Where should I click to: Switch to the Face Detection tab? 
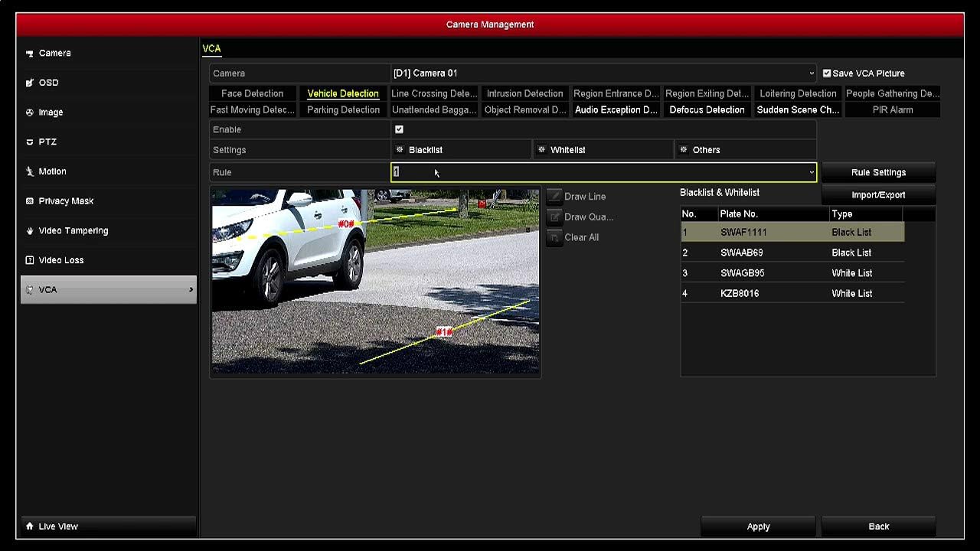(253, 93)
